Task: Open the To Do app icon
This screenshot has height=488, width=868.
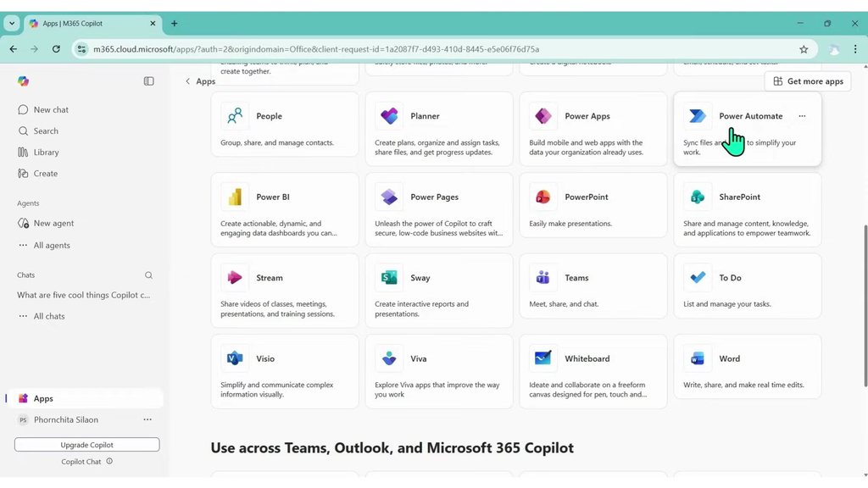Action: click(x=698, y=278)
